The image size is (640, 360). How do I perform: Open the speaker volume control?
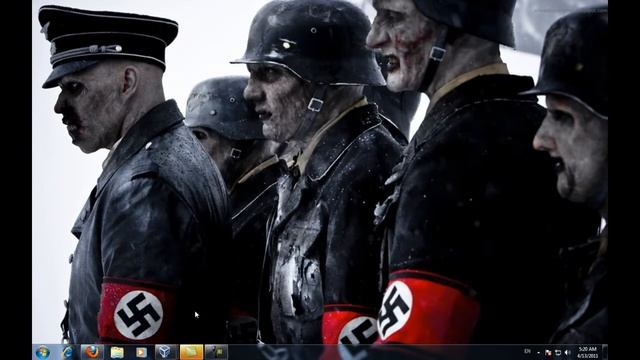567,352
